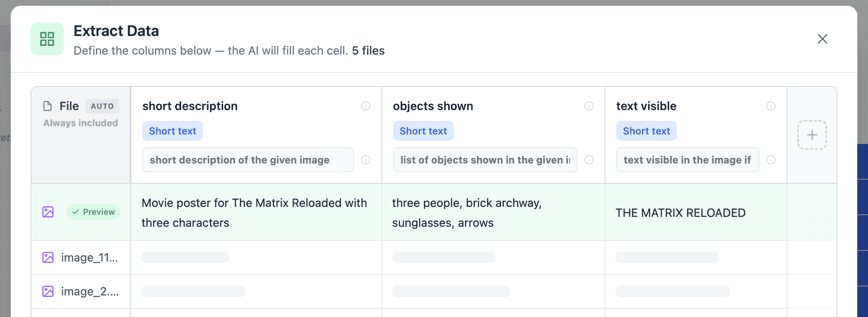Click the Extract Data grid icon
This screenshot has width=868, height=317.
pyautogui.click(x=47, y=39)
